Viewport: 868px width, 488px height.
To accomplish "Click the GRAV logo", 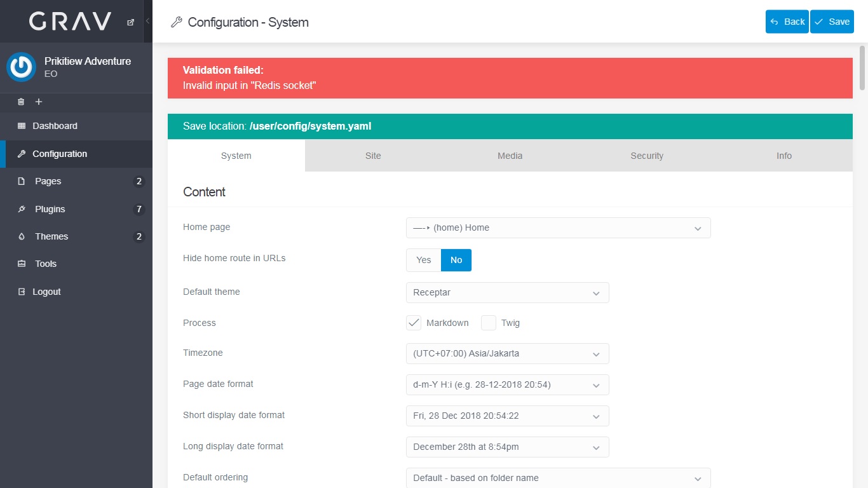I will coord(70,22).
